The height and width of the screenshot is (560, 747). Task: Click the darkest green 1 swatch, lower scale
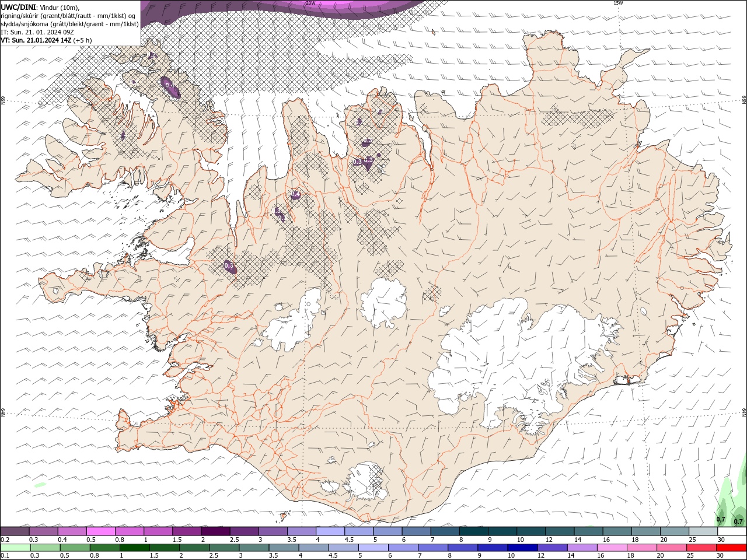click(x=134, y=548)
